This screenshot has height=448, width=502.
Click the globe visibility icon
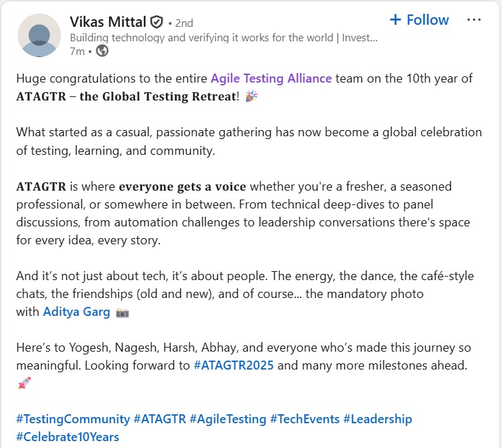[102, 50]
